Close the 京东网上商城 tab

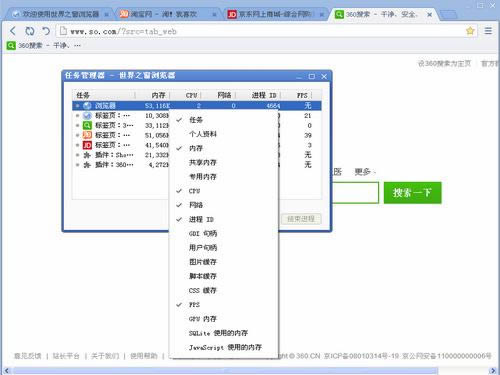point(322,14)
